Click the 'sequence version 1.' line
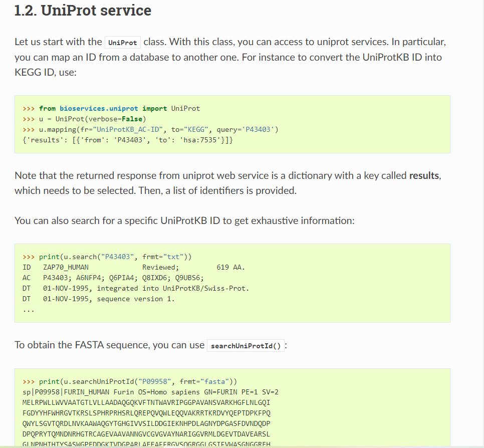 [99, 299]
